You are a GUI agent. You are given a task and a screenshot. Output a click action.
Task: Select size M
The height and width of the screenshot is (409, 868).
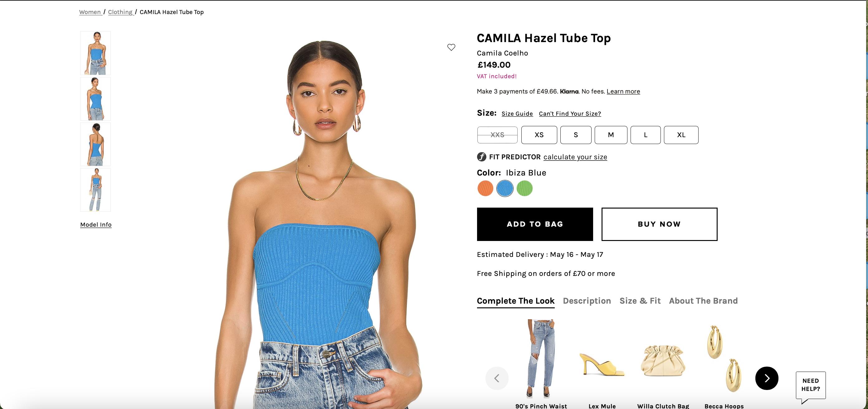[611, 135]
